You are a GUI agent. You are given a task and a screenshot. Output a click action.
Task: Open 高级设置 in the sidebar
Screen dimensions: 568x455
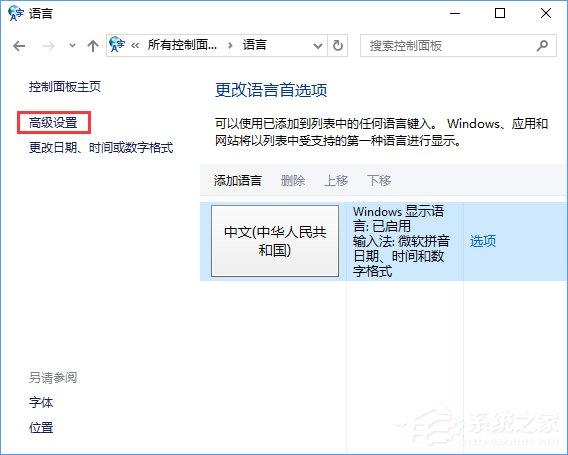[53, 123]
